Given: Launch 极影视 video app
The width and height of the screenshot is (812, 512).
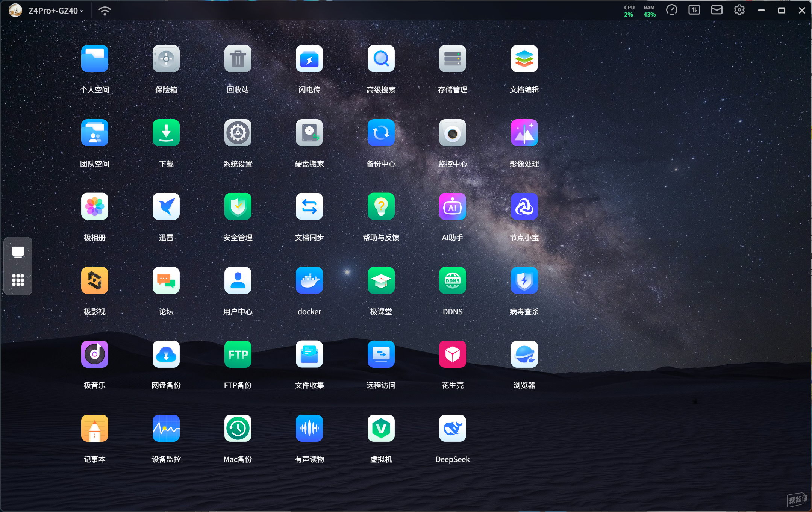Looking at the screenshot, I should [x=94, y=281].
